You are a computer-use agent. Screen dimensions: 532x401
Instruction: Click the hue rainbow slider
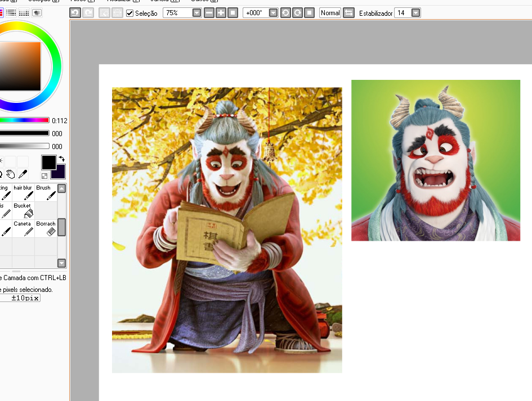tap(24, 120)
